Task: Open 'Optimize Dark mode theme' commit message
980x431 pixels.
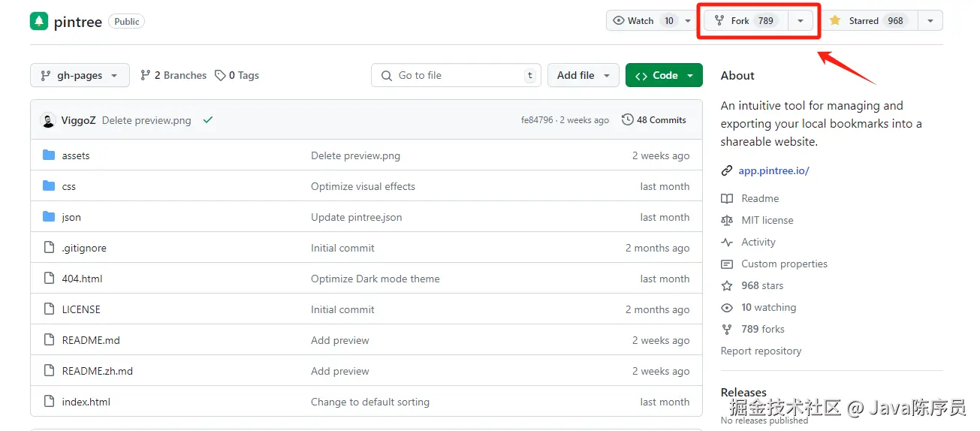Action: click(x=375, y=279)
